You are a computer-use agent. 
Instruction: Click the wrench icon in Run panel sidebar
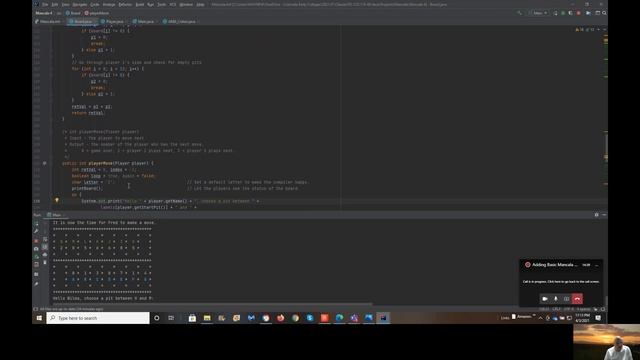pos(36,231)
